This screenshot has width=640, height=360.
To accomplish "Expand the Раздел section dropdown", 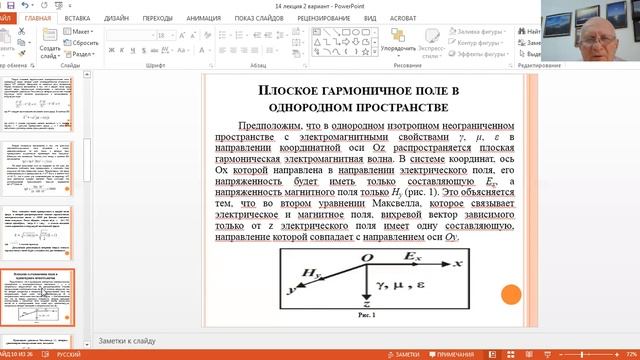I will click(80, 54).
